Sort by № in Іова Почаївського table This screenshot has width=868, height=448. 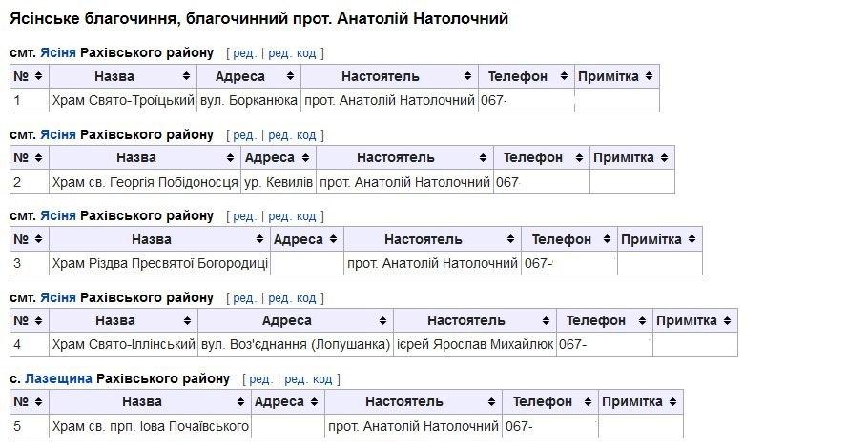(30, 402)
